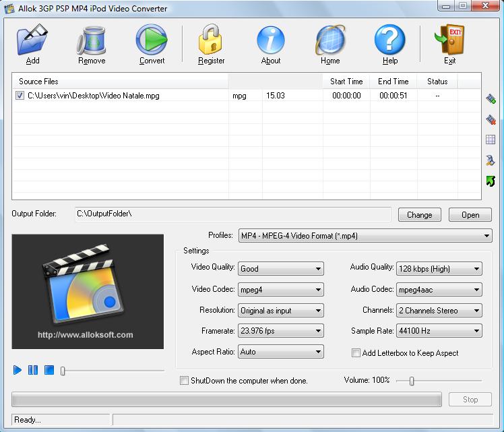Open the Profiles dropdown

click(365, 236)
